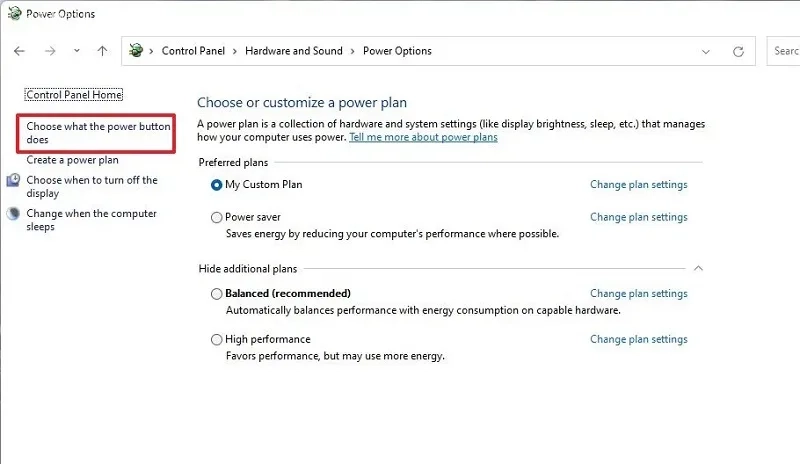The image size is (800, 464).
Task: Select the My Custom Plan radio button
Action: pos(216,185)
